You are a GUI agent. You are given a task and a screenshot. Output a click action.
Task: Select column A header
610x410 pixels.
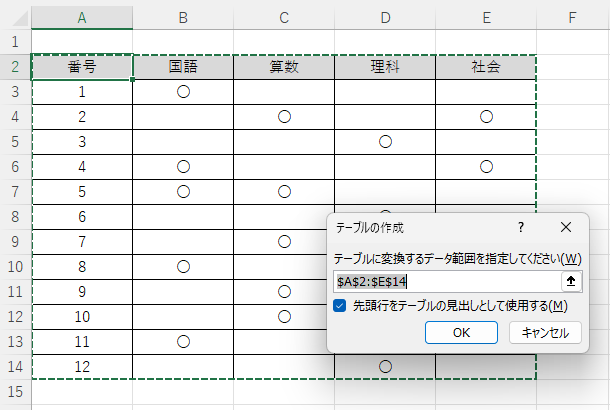coord(82,17)
